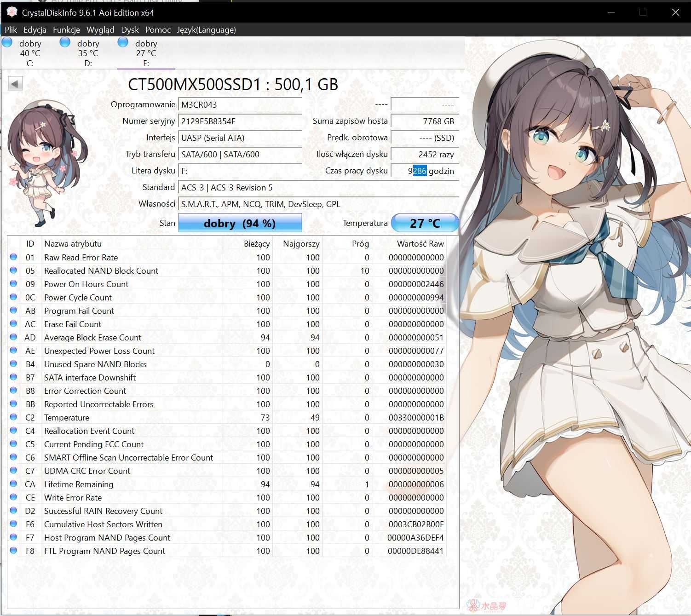The image size is (691, 616).
Task: Select the SMART Offline Scan Uncorrectable Error Count row
Action: coord(227,457)
